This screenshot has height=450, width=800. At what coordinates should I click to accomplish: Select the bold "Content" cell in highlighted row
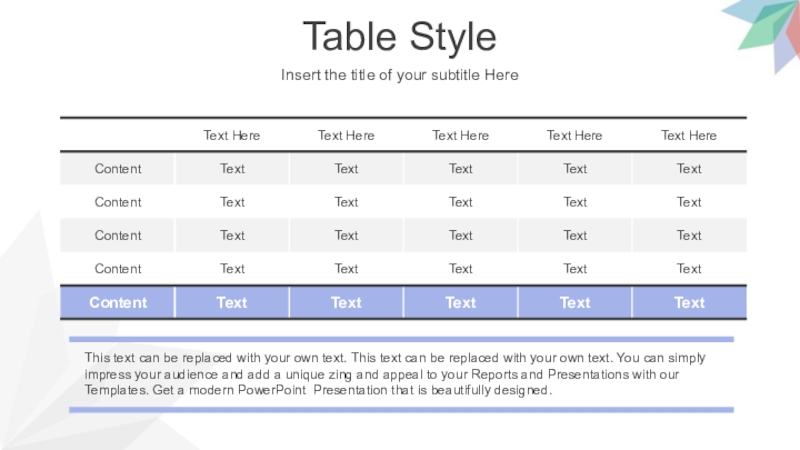(118, 302)
